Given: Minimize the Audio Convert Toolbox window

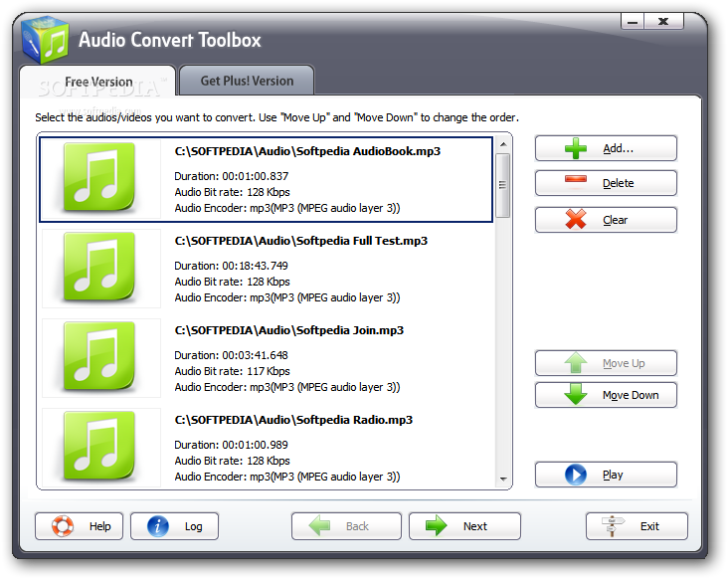Looking at the screenshot, I should coord(632,21).
